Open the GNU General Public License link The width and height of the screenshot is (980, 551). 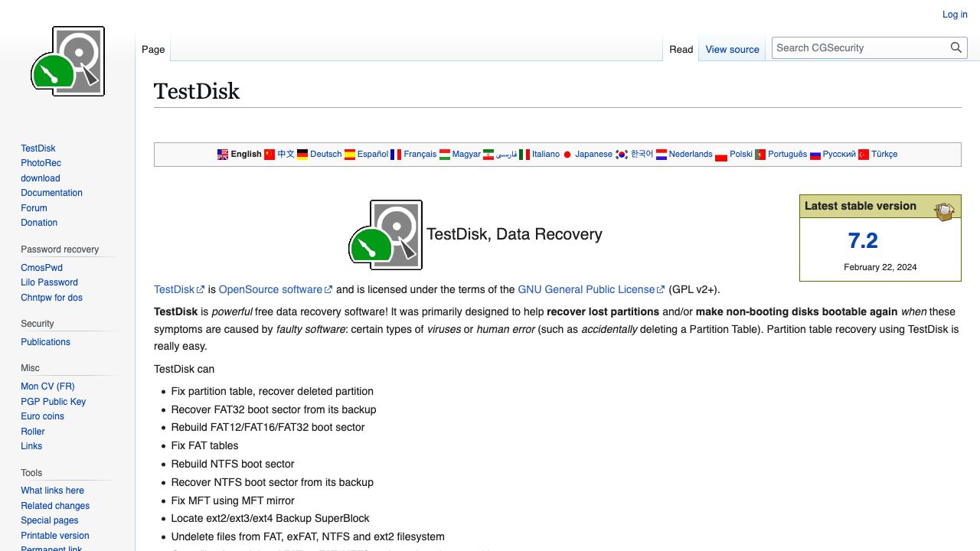coord(591,289)
